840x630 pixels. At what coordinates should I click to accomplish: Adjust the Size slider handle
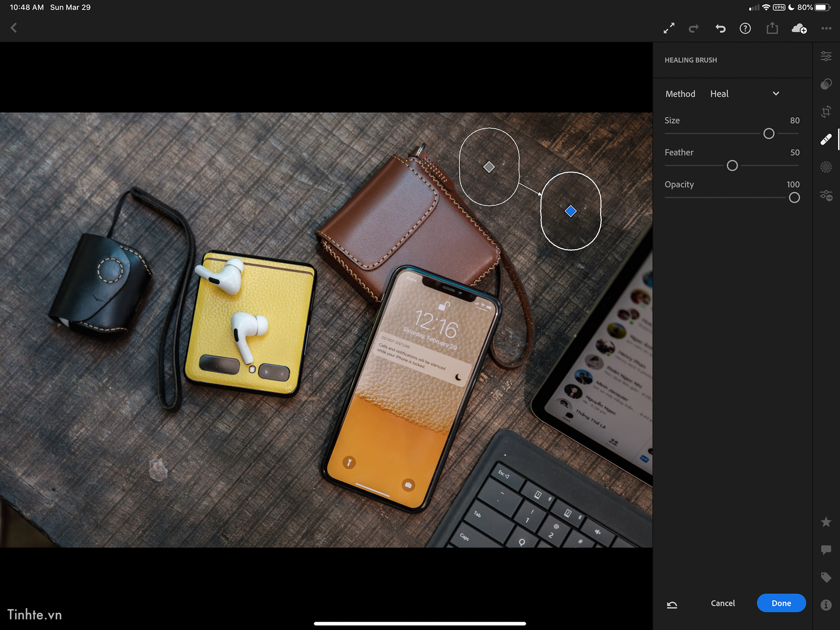(769, 133)
